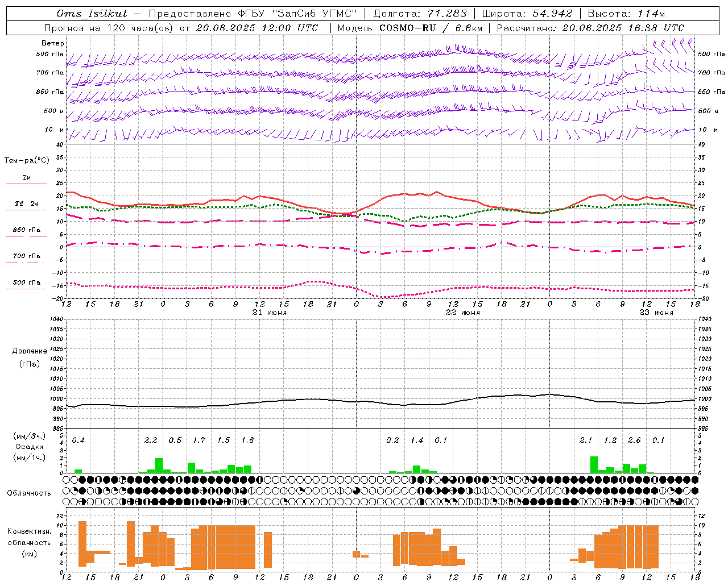Click the (мм/1ч.) precipitation unit label
The image size is (728, 582).
pyautogui.click(x=30, y=458)
